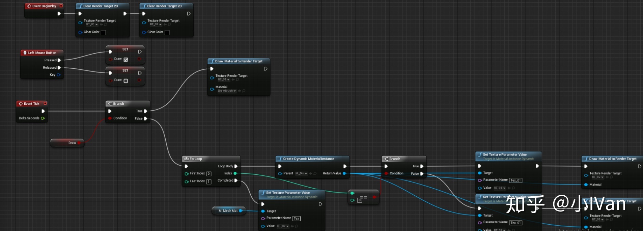The width and height of the screenshot is (644, 231).
Task: Click Tex_01 field on node with RT_01 value
Action: click(x=516, y=180)
